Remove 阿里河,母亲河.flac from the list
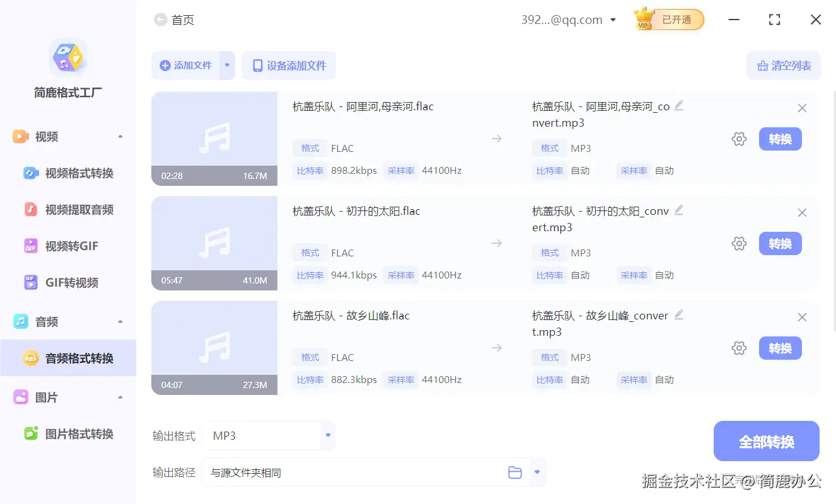 tap(802, 108)
